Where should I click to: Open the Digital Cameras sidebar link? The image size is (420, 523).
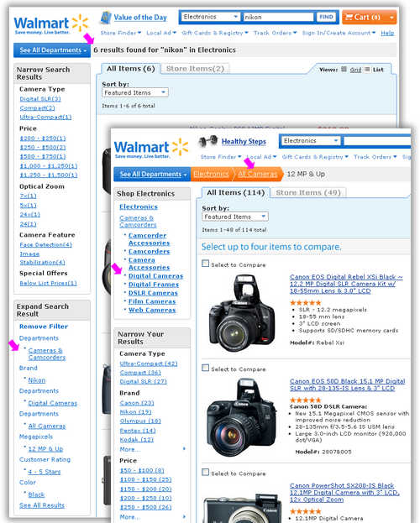[155, 276]
